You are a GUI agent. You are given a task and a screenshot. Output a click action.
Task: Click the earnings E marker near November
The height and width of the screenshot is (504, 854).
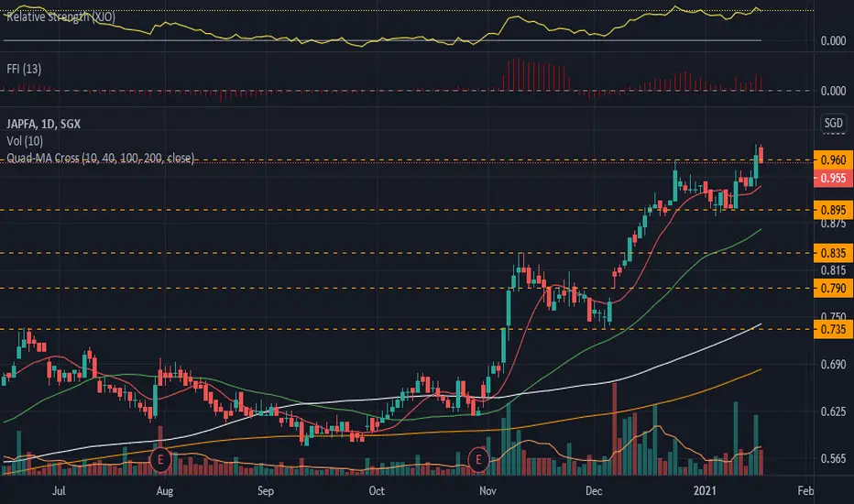coord(478,460)
